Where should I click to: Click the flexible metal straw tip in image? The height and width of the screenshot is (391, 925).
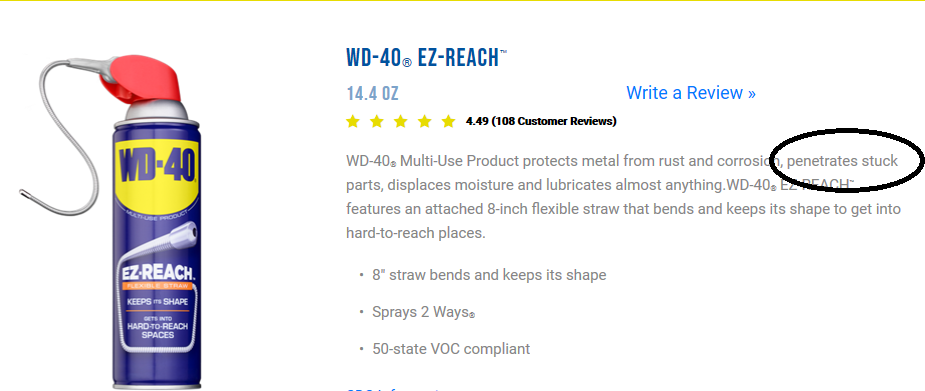(x=25, y=192)
